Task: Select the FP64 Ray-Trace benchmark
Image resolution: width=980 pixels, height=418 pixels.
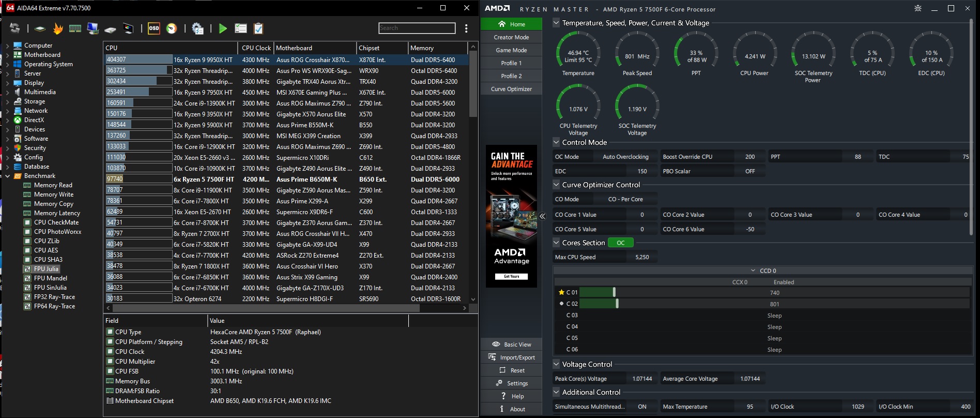Action: click(54, 306)
